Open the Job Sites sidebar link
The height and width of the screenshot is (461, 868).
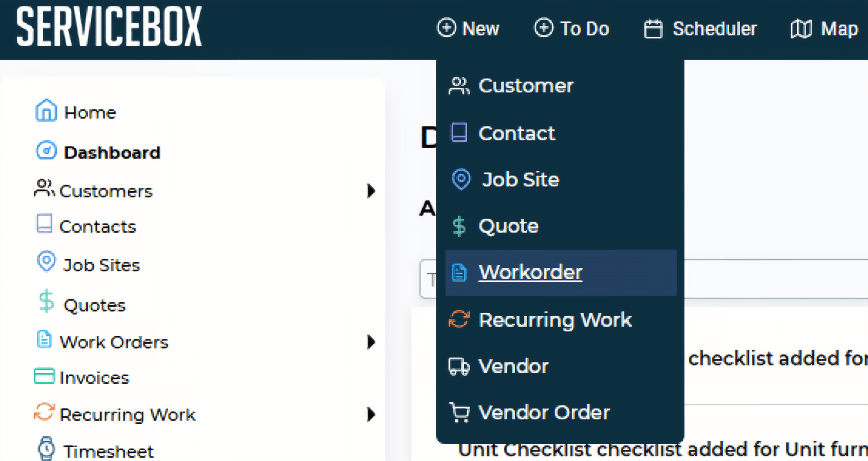(x=101, y=265)
